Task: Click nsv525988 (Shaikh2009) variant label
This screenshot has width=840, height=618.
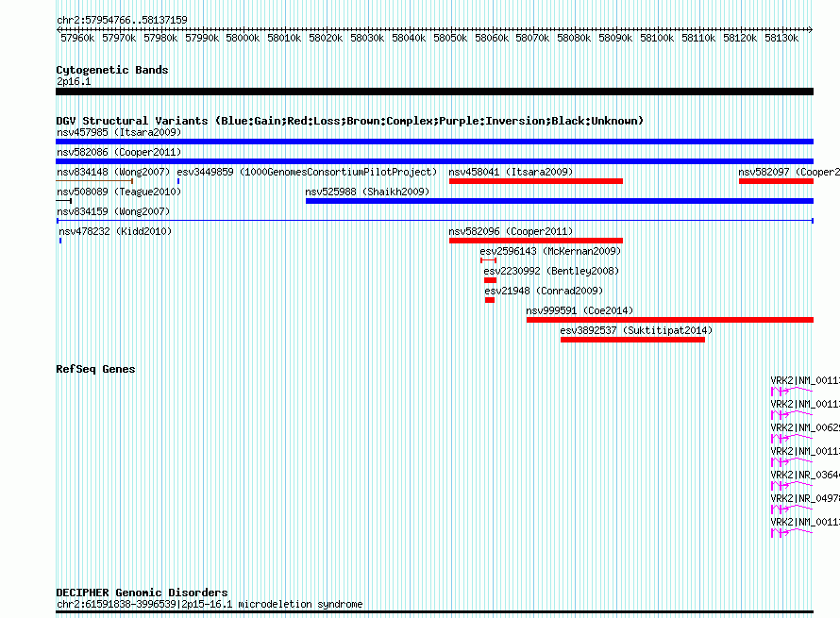Action: pyautogui.click(x=367, y=192)
